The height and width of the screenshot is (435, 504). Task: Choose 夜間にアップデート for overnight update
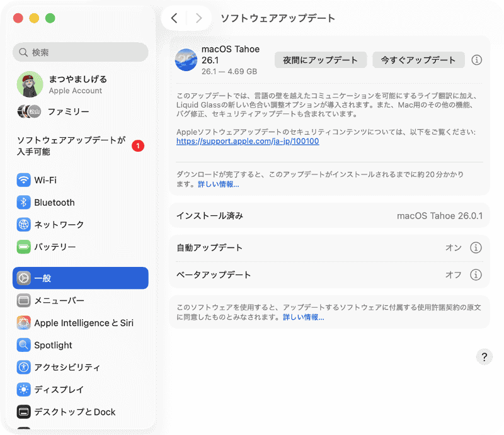click(320, 60)
